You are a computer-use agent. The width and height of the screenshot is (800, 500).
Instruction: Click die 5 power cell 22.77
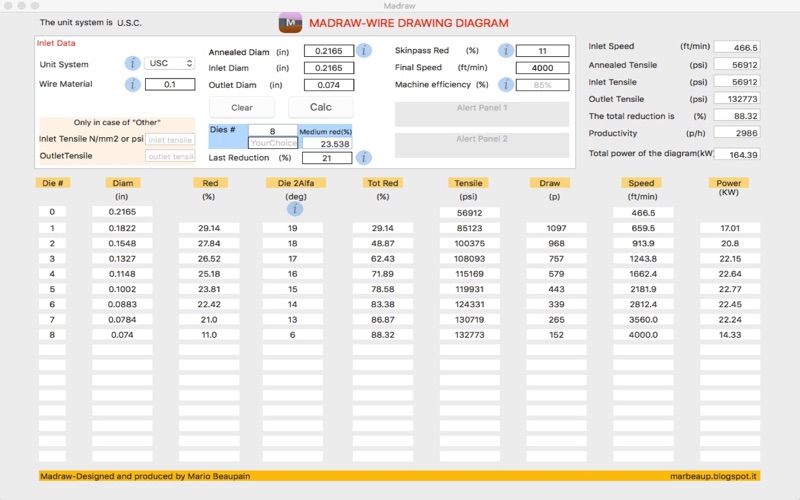click(x=730, y=289)
